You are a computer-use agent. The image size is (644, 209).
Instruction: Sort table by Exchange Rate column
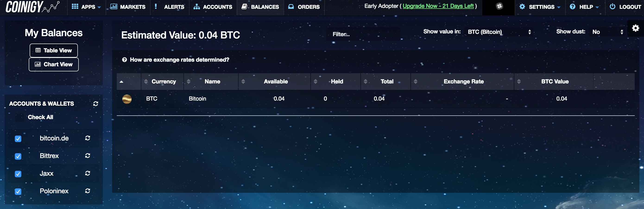[x=463, y=82]
